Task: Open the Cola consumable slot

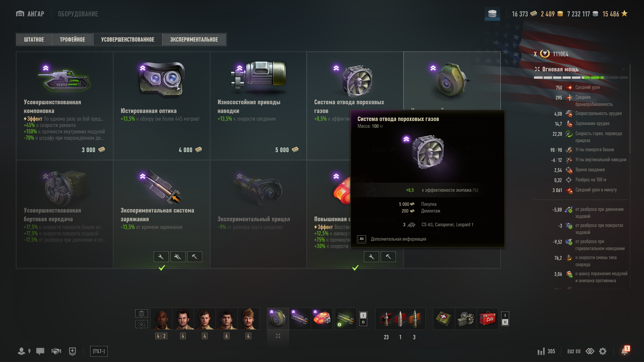Action: 487,319
